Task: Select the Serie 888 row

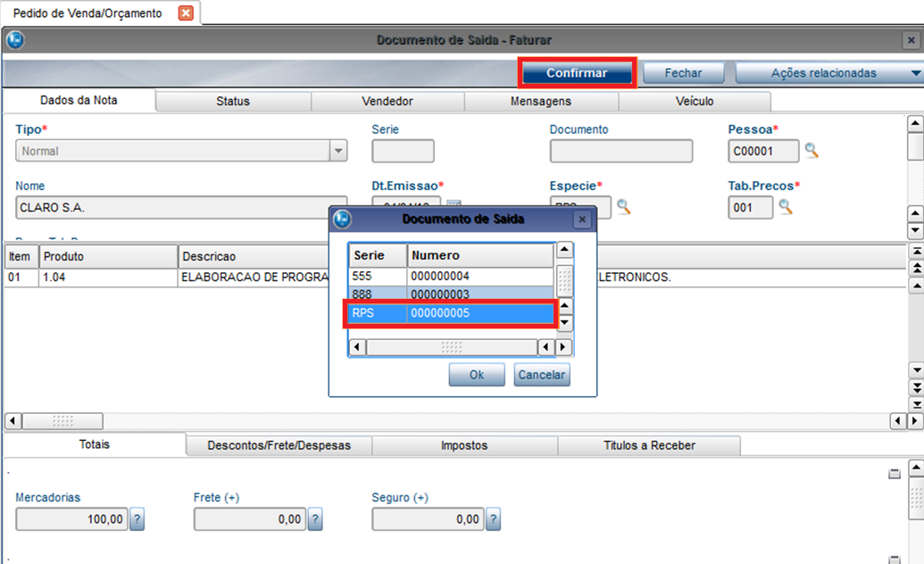Action: click(451, 294)
